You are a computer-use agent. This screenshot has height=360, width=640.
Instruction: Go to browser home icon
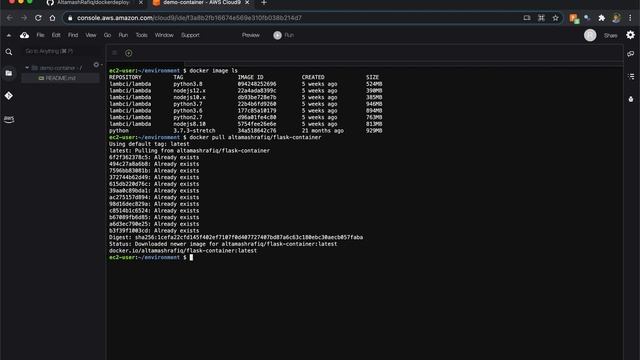tap(52, 18)
